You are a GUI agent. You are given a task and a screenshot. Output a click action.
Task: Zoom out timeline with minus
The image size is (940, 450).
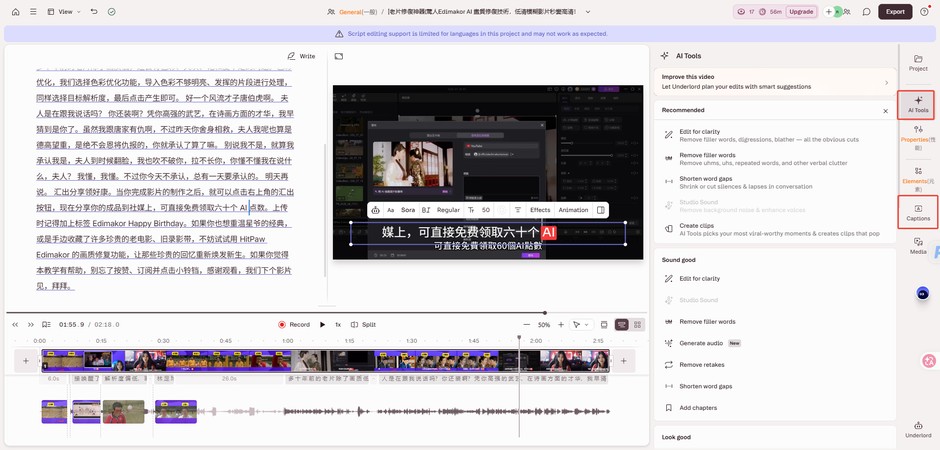pos(526,325)
